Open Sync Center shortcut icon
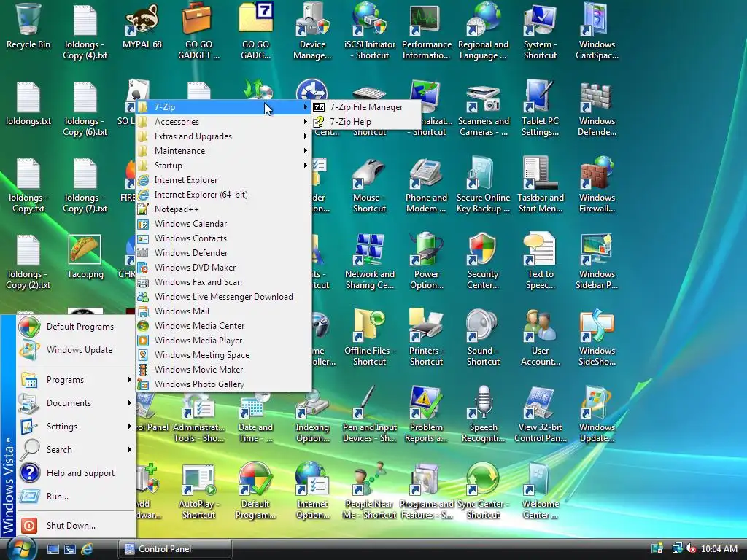This screenshot has width=747, height=560. pyautogui.click(x=483, y=491)
